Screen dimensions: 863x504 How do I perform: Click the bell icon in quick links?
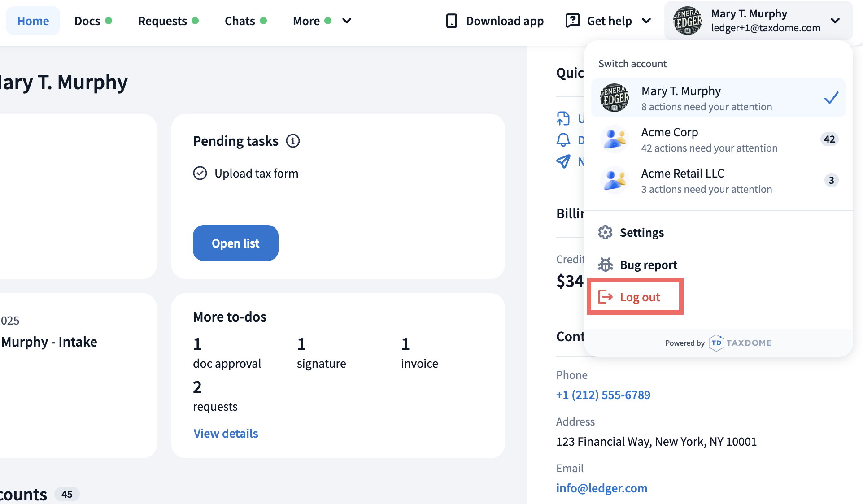click(x=563, y=140)
